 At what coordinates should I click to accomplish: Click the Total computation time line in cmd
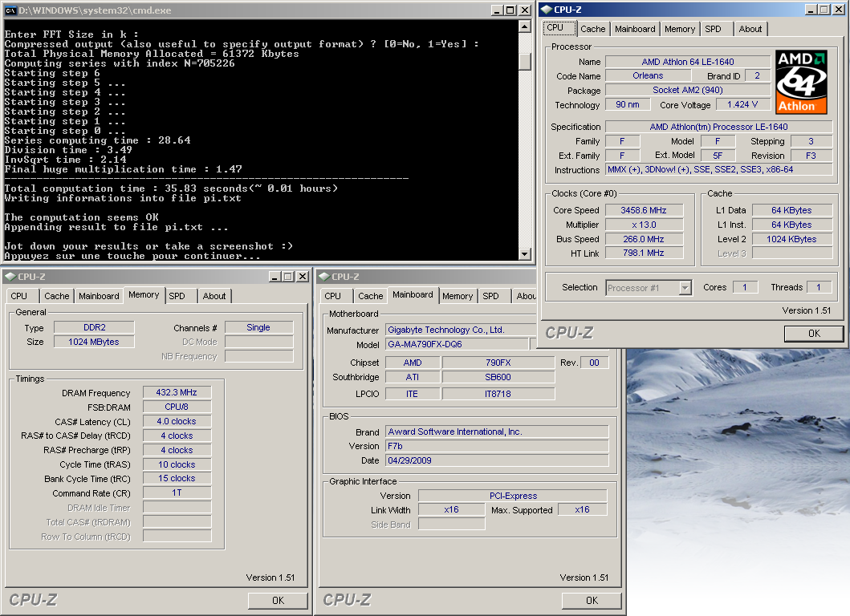171,188
